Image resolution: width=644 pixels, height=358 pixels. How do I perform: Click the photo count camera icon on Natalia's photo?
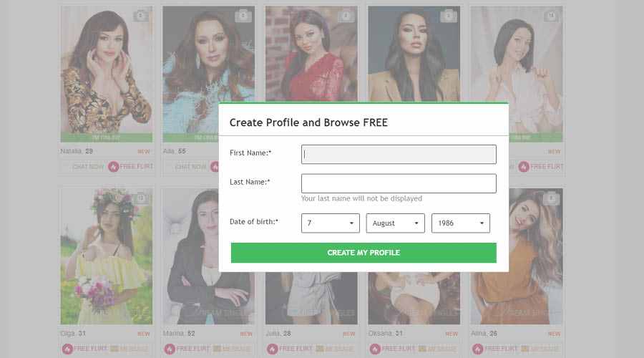coord(140,16)
